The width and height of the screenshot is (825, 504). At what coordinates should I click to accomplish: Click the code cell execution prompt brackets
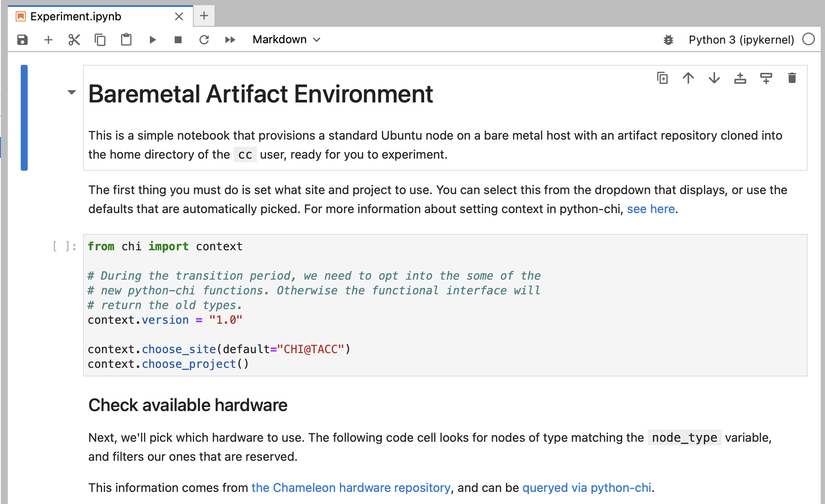pyautogui.click(x=64, y=247)
